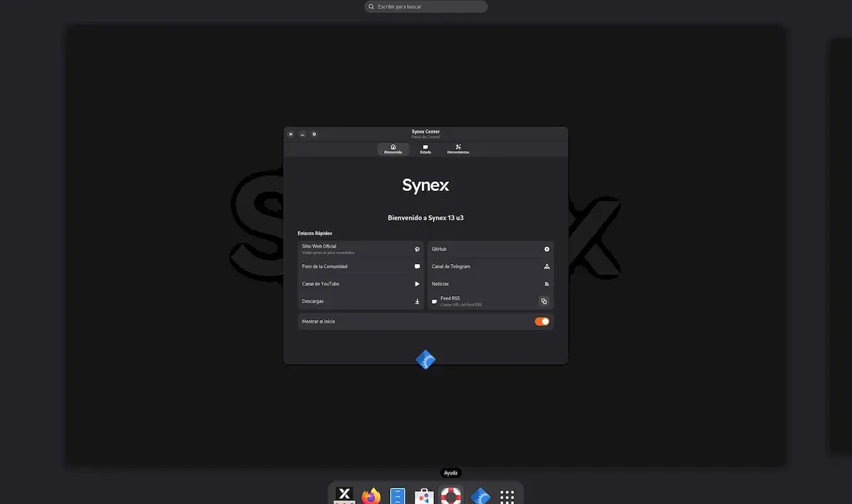The image size is (852, 504).
Task: Open the Canal de YouTube link
Action: [361, 284]
